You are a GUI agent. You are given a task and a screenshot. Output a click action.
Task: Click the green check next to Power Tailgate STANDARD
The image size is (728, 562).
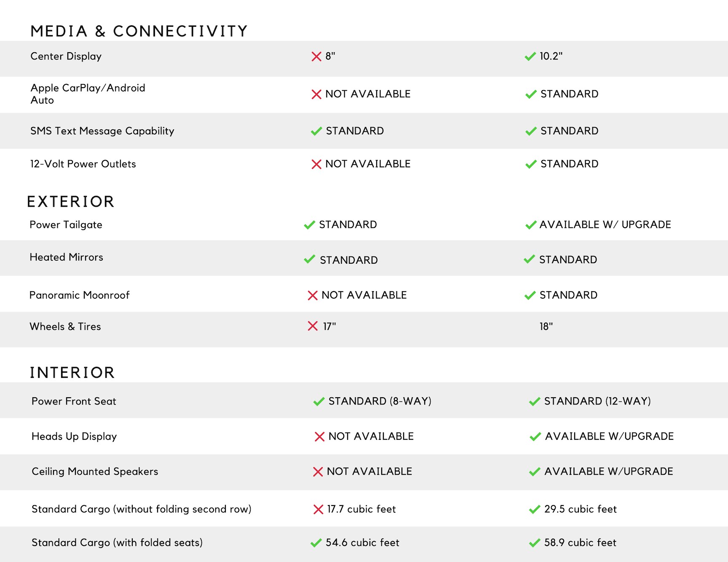(310, 225)
